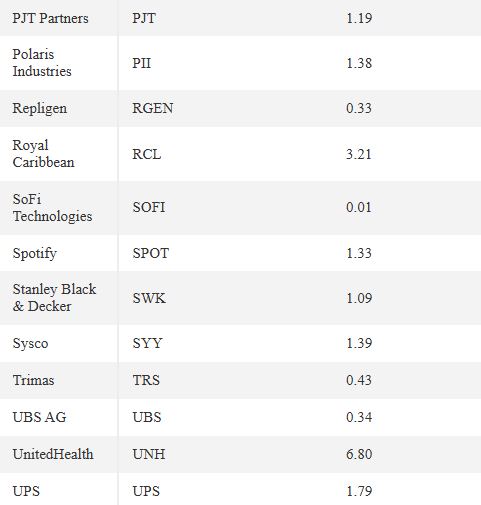Select the SOFI value 0.01
The height and width of the screenshot is (505, 481).
pos(359,207)
